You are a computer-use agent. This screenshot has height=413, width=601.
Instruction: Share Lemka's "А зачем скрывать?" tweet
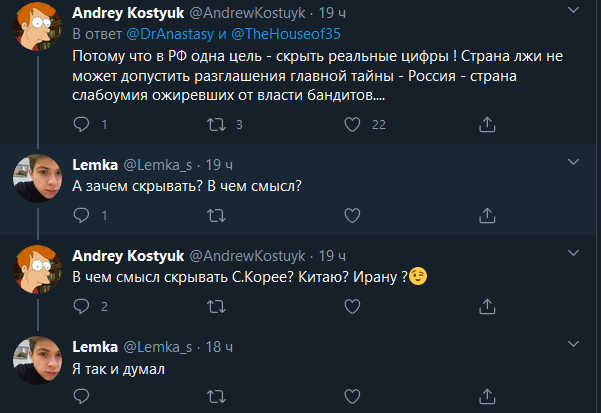487,215
